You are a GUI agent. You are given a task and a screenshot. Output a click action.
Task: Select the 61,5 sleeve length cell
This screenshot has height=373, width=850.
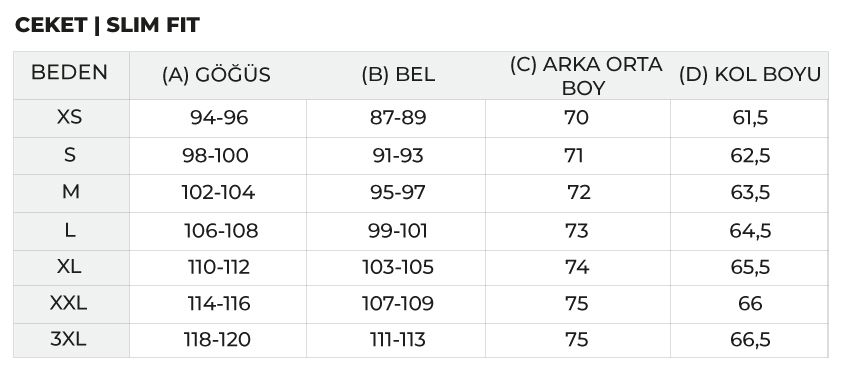pyautogui.click(x=750, y=118)
